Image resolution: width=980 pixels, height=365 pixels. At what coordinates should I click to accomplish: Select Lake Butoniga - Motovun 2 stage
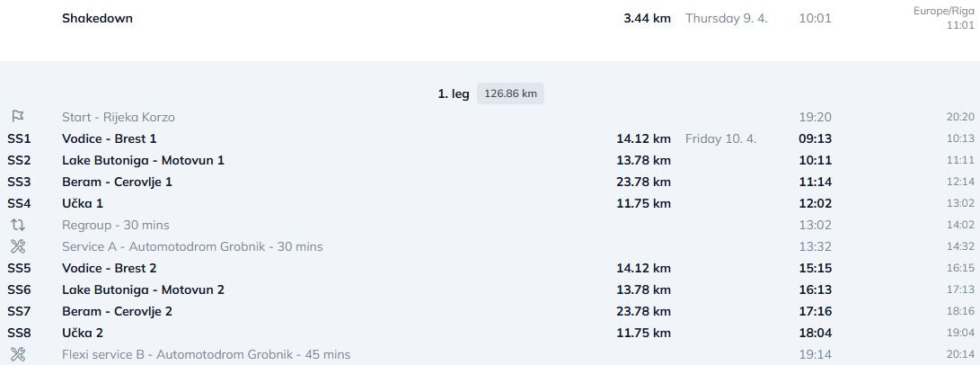click(x=143, y=289)
